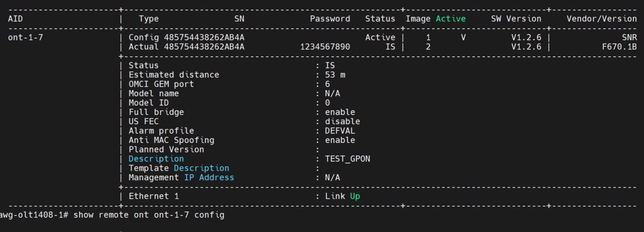This screenshot has height=232, width=644.
Task: Click the green Up link status
Action: pos(355,196)
